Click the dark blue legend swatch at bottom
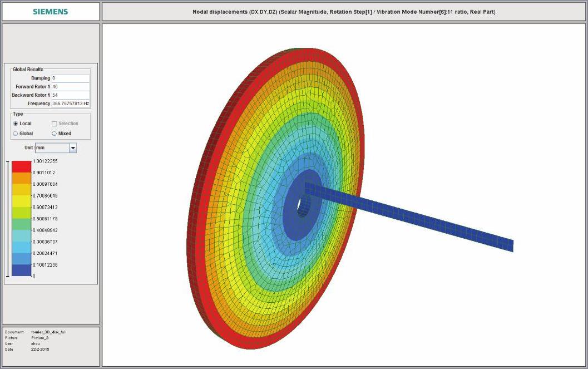The image size is (588, 369). point(22,270)
